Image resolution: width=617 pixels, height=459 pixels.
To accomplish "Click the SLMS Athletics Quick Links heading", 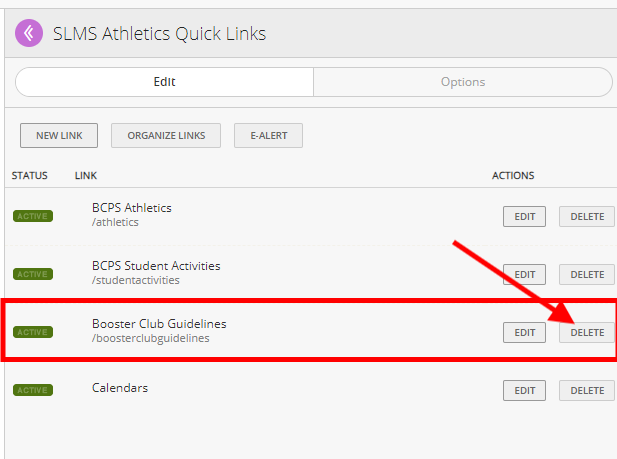I will [160, 33].
